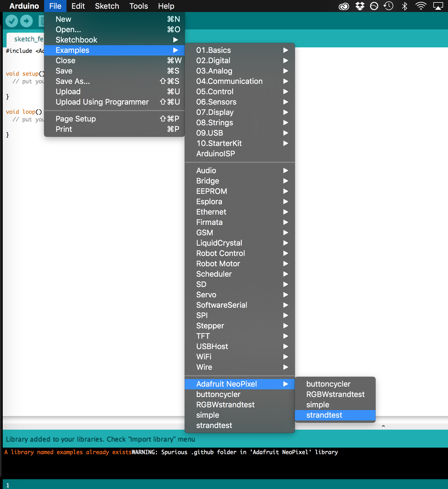Expand the 04.Communication submenu
This screenshot has height=489, width=448.
coord(240,81)
